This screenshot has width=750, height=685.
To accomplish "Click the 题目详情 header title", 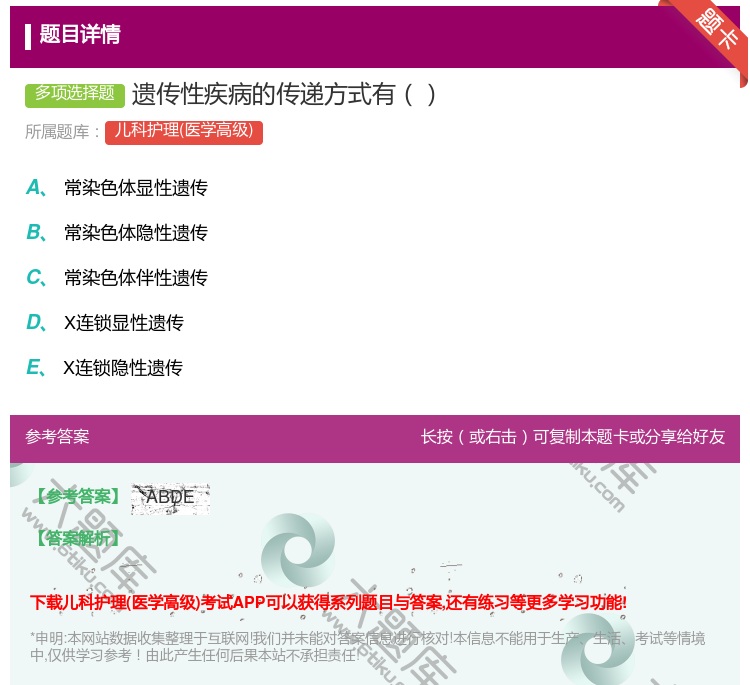I will pyautogui.click(x=80, y=34).
